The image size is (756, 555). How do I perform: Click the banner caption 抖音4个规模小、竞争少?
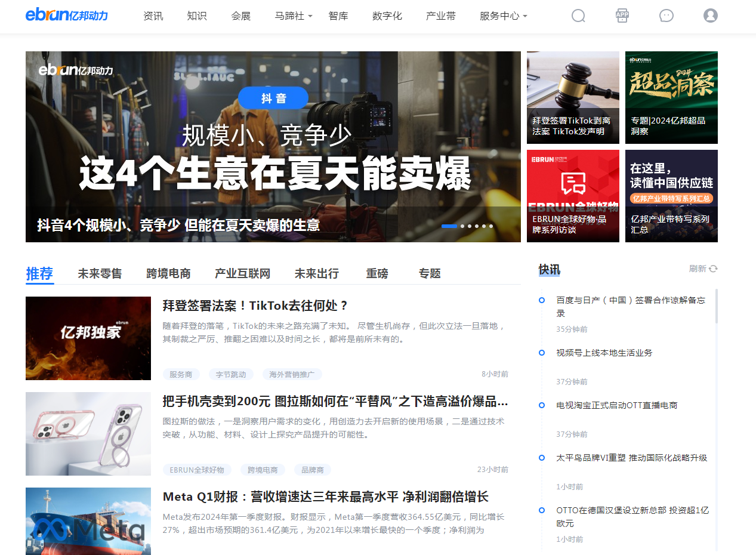pyautogui.click(x=179, y=225)
